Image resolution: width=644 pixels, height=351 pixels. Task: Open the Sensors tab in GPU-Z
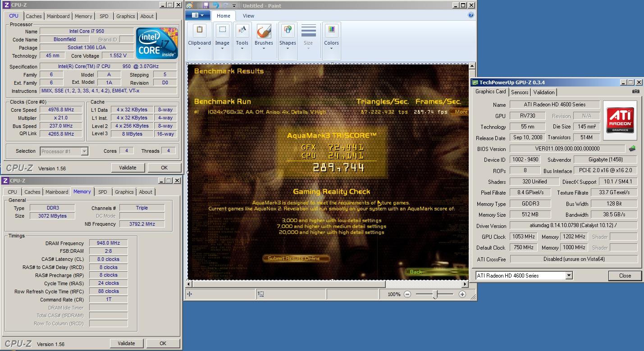(519, 92)
